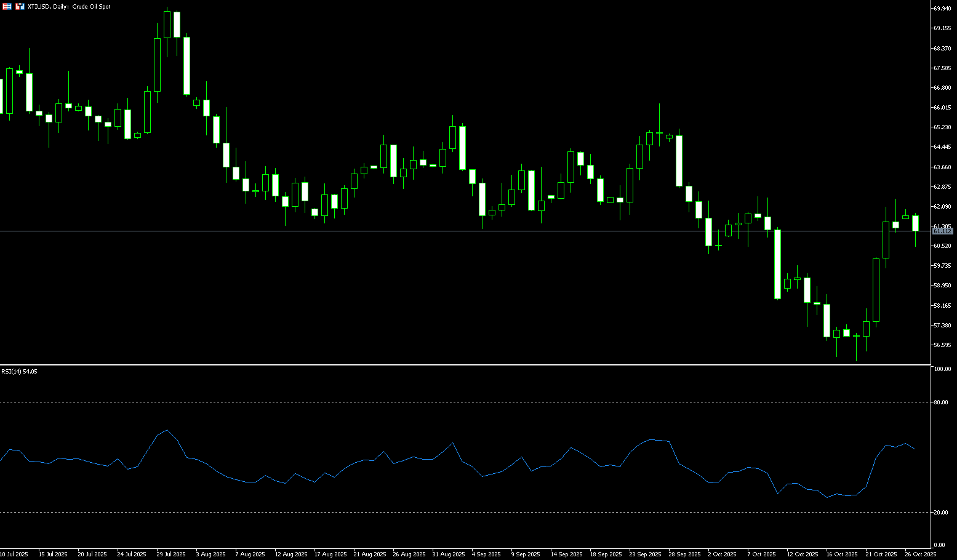This screenshot has height=560, width=957.
Task: Click the 100.00 RSI scale label
Action: click(x=942, y=369)
